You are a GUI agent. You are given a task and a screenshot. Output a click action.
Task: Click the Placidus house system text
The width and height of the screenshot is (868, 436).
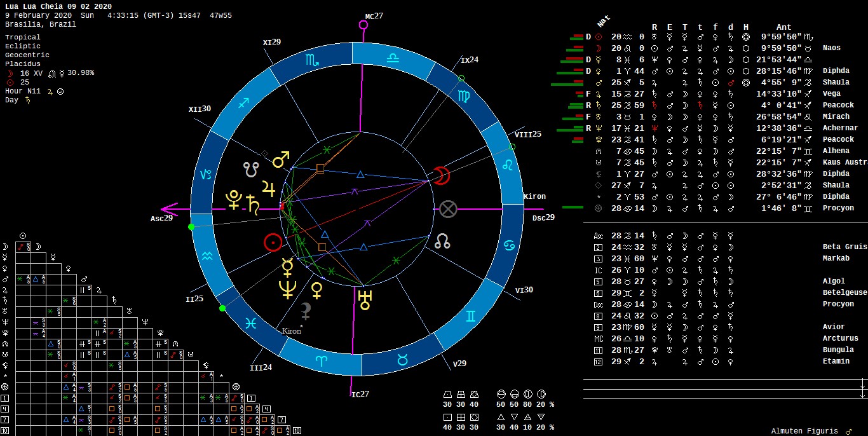(x=23, y=64)
